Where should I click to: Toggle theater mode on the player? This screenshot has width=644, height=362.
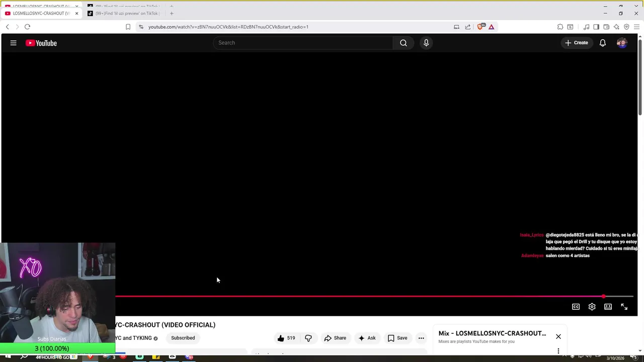point(608,307)
